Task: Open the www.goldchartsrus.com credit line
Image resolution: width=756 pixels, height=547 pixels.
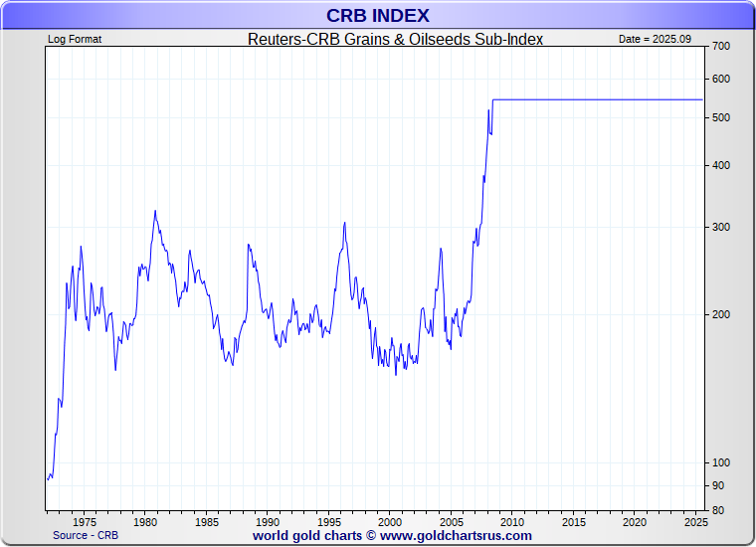Action: (392, 536)
